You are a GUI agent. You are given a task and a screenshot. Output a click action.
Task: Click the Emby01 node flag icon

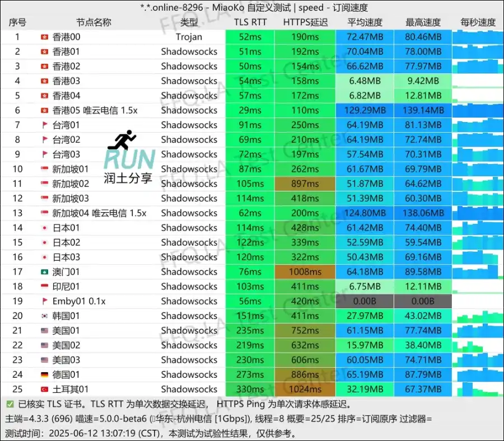pos(45,301)
